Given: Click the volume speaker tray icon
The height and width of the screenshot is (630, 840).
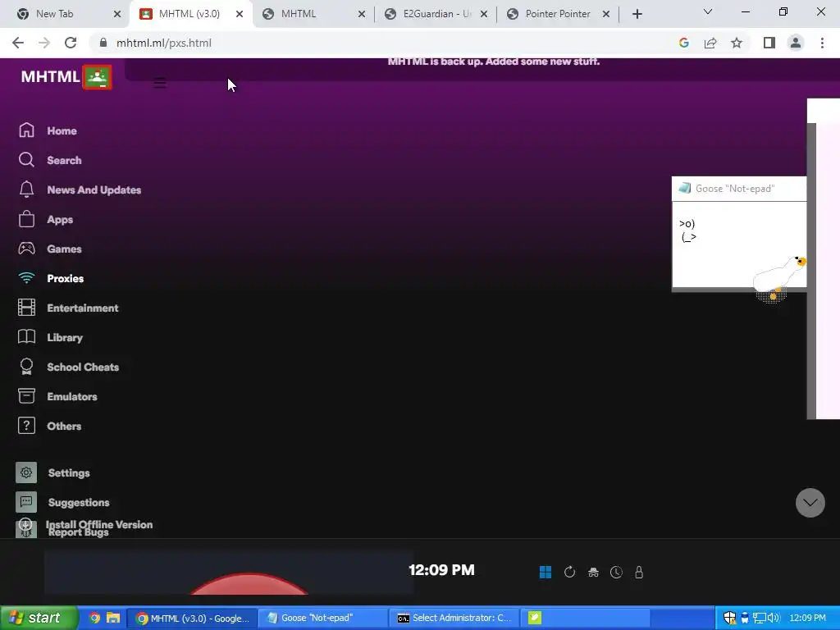Looking at the screenshot, I should pos(774,618).
